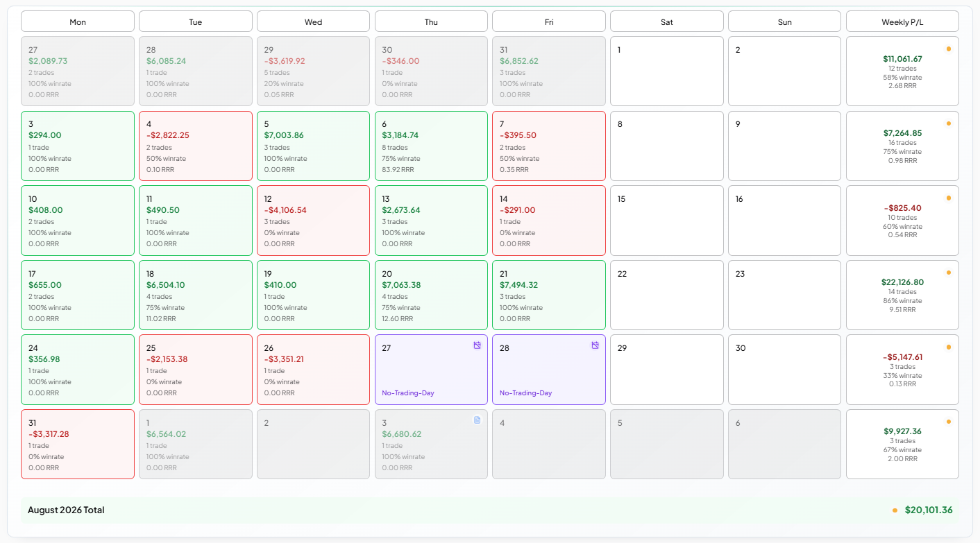Select the Mon column header
This screenshot has width=980, height=543.
[78, 21]
